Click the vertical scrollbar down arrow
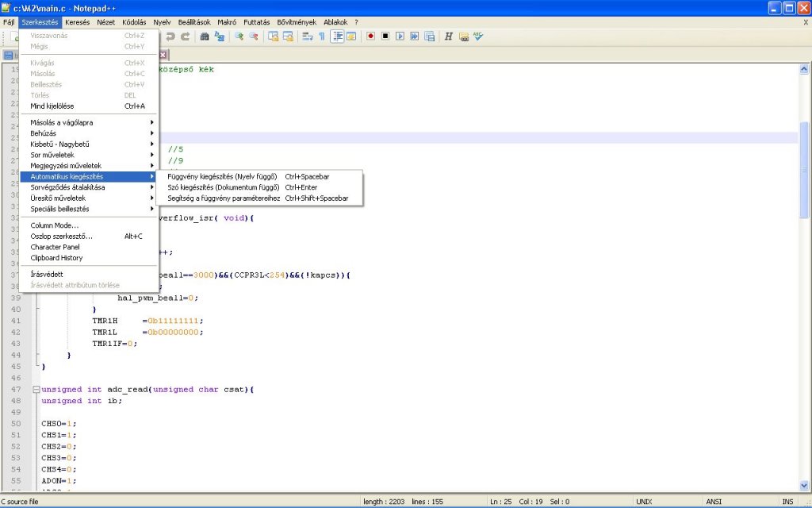Screen dimensions: 812x508 [x=805, y=484]
